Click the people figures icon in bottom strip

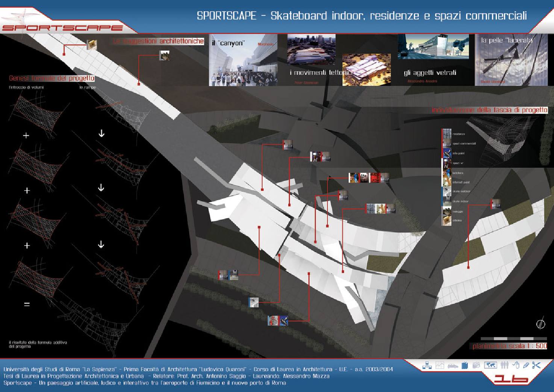505,365
